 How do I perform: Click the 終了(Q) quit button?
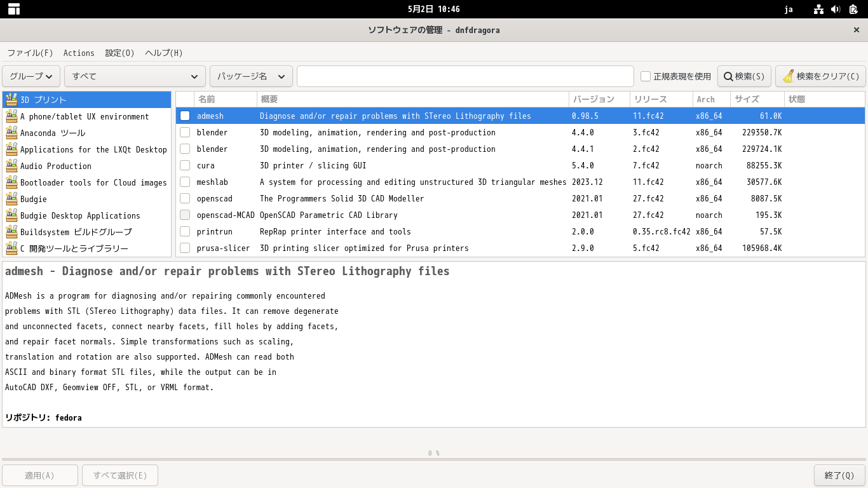tap(839, 475)
